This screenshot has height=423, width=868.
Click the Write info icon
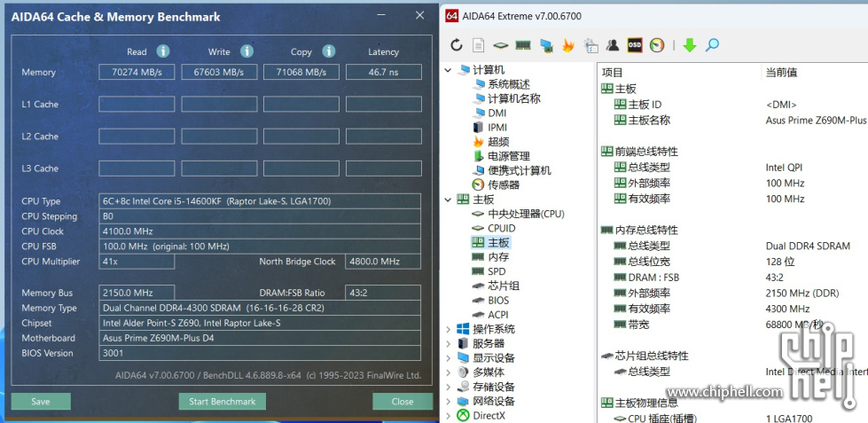(246, 51)
